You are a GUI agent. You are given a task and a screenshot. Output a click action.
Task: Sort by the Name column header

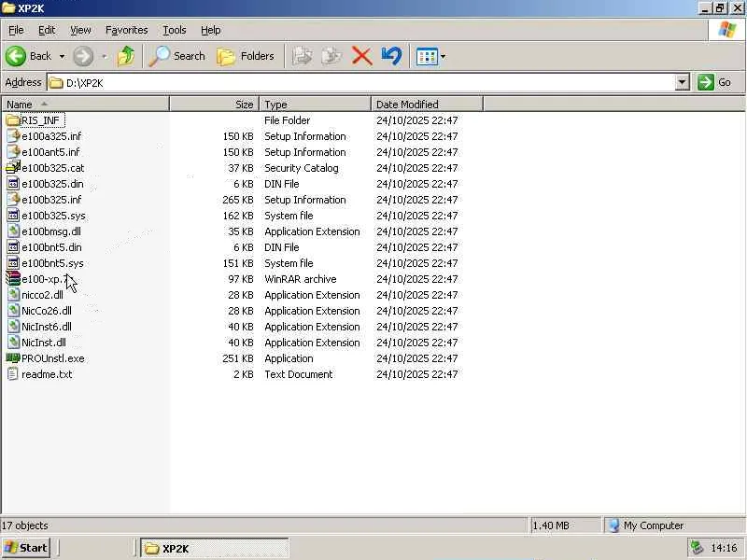coord(86,105)
